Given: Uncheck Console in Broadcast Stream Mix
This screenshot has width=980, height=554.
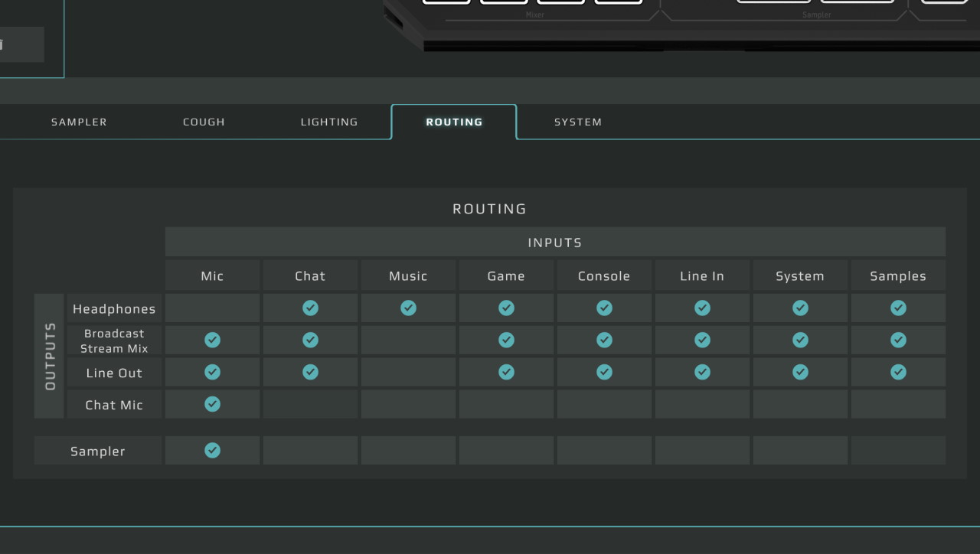Looking at the screenshot, I should point(604,340).
